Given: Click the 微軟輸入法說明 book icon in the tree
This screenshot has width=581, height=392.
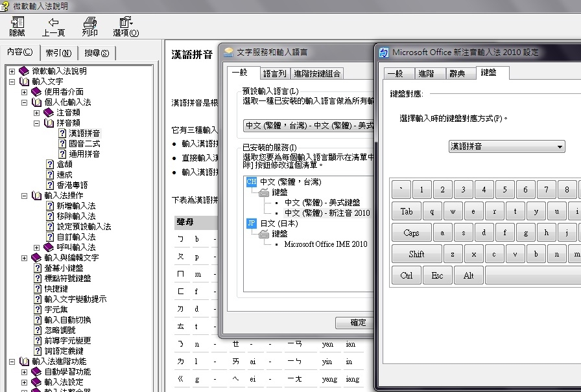Looking at the screenshot, I should pos(24,71).
